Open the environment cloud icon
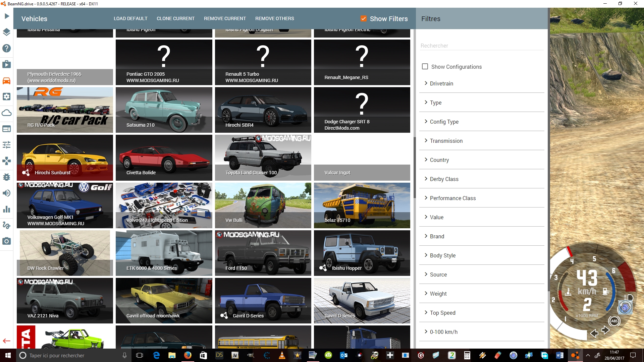Viewport: 644px width, 362px height. coord(7,113)
